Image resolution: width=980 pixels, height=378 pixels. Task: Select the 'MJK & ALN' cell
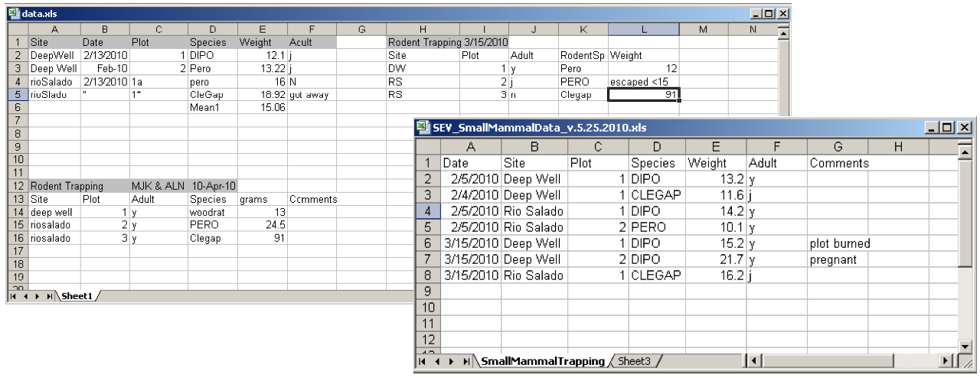pyautogui.click(x=158, y=186)
